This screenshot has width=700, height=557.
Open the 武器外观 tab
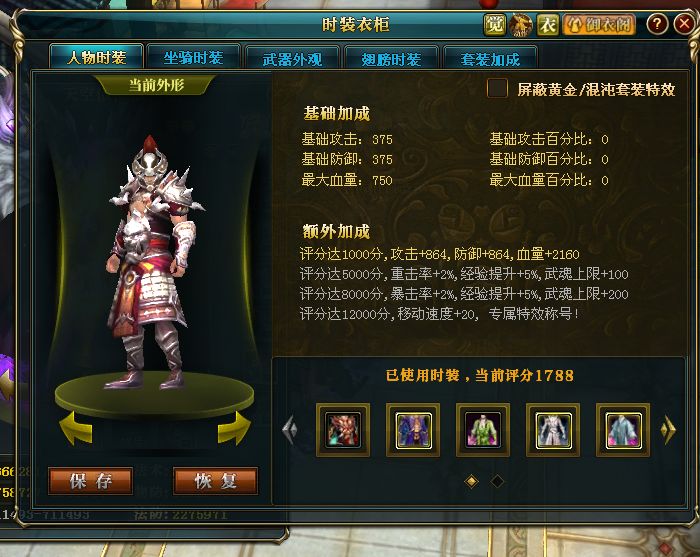tap(292, 58)
